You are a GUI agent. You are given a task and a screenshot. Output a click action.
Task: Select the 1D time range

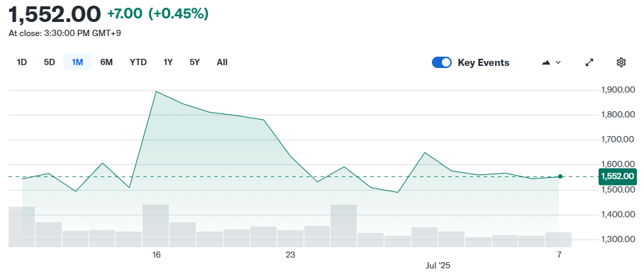coord(22,62)
